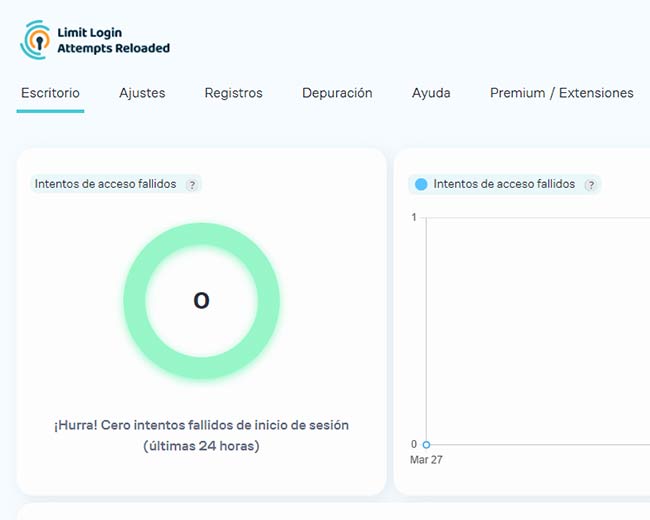Viewport: 650px width, 520px height.
Task: Click the Mar 27 data point on chart
Action: [426, 445]
